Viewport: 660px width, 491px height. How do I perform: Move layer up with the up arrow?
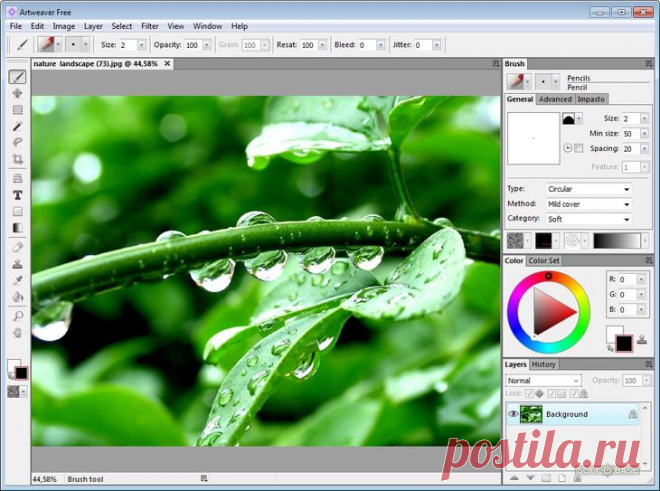click(514, 478)
